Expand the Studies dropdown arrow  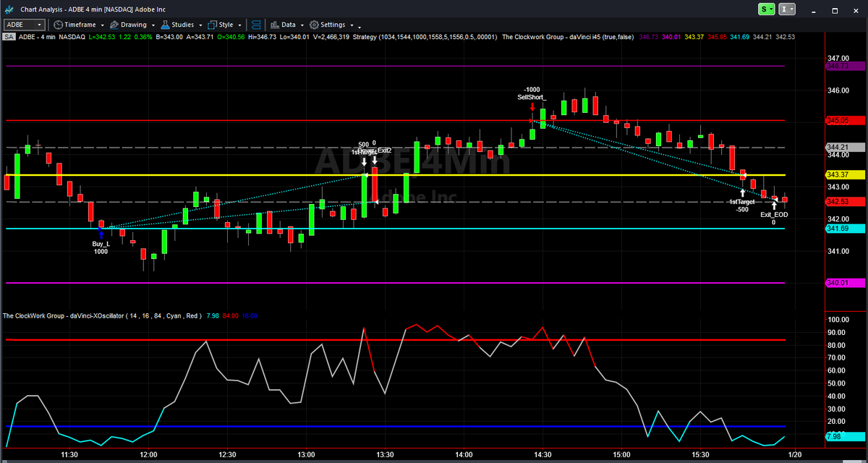(x=200, y=25)
